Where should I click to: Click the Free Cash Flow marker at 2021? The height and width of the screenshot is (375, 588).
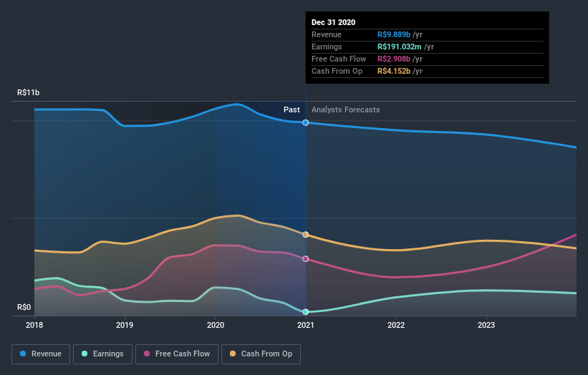click(306, 259)
